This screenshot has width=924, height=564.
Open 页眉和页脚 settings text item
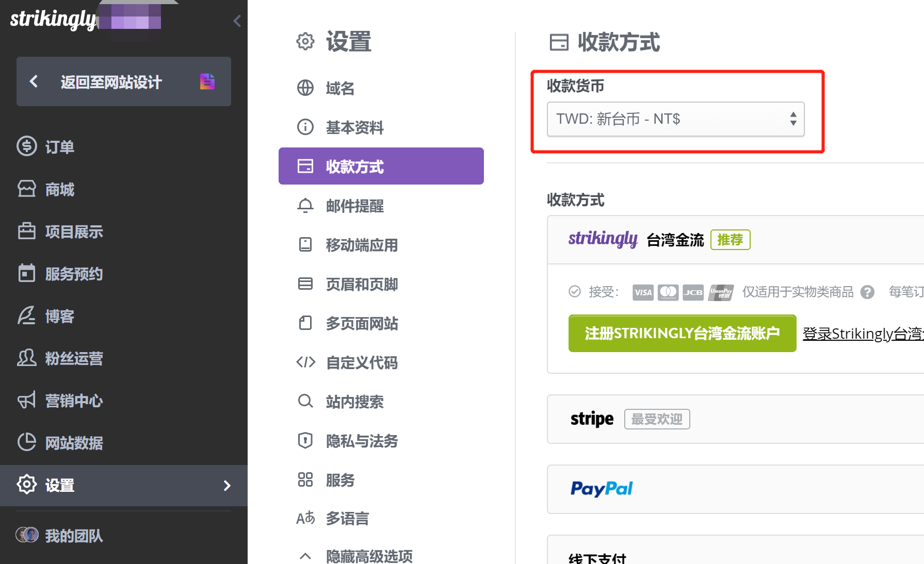(362, 284)
